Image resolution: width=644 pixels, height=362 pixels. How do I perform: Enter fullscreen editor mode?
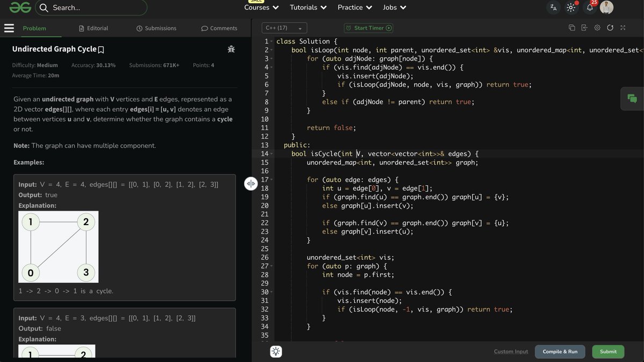(623, 28)
